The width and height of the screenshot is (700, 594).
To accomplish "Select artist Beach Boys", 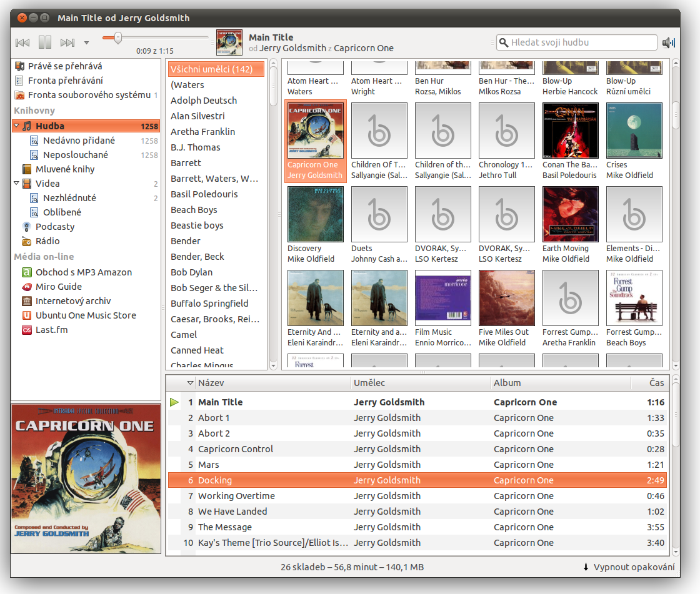I will (x=194, y=210).
